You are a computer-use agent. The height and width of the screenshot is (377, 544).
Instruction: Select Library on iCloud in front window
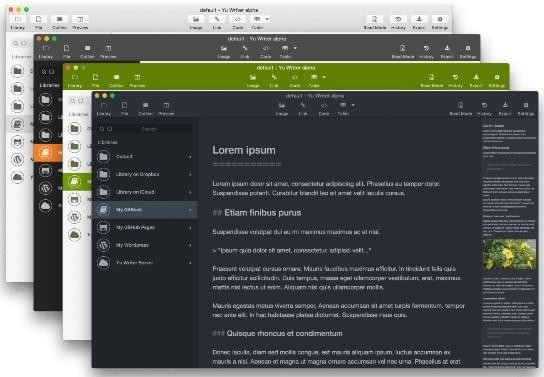(x=145, y=192)
